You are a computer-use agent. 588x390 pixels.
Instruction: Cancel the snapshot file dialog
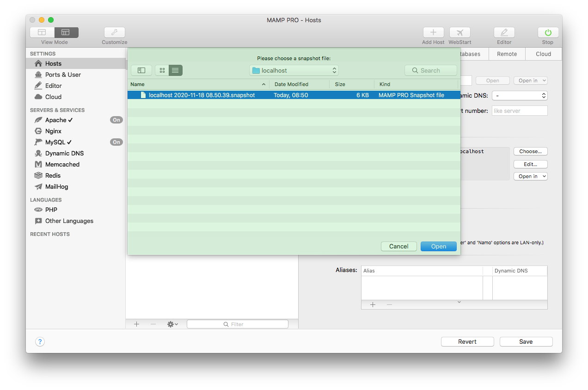click(x=398, y=246)
